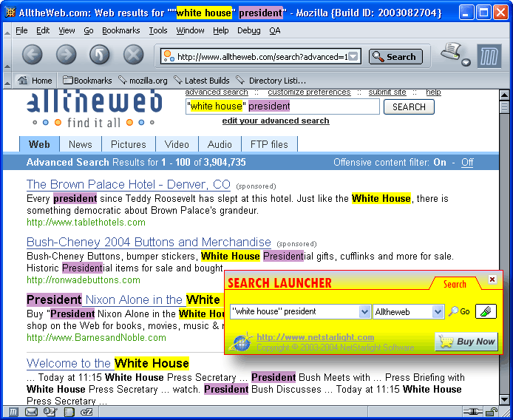Screen dimensions: 513x420
Task: Switch to the FTP files tab
Action: 269,144
